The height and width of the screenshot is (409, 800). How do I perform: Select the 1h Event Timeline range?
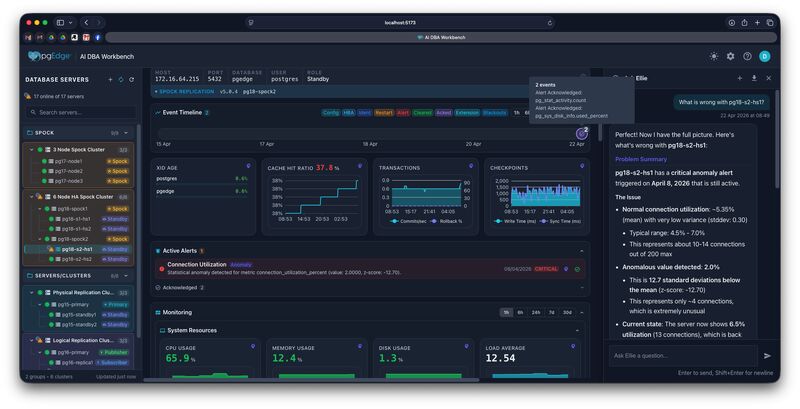tap(516, 113)
